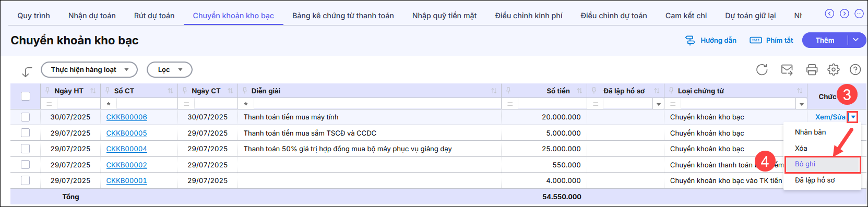The image size is (868, 207).
Task: Click the send email envelope icon
Action: coord(787,69)
